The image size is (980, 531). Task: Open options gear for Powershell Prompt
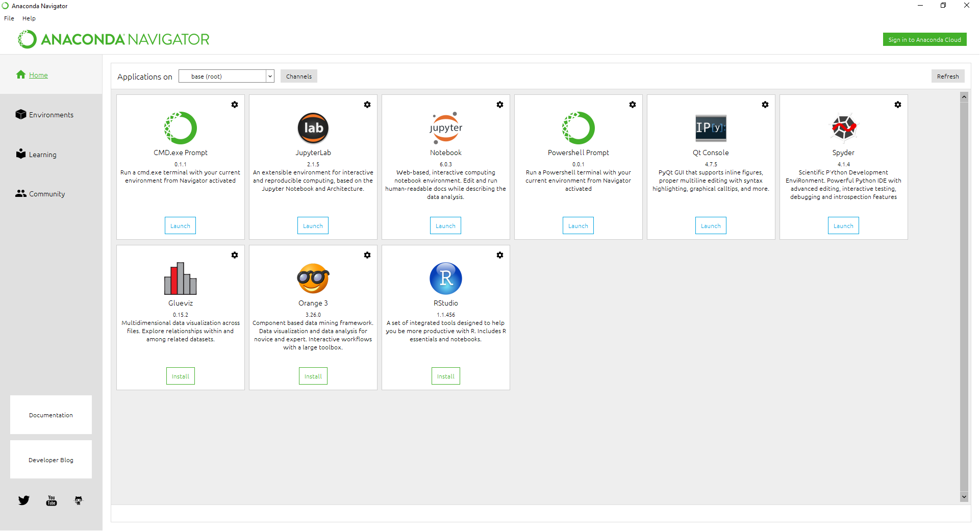coord(633,105)
